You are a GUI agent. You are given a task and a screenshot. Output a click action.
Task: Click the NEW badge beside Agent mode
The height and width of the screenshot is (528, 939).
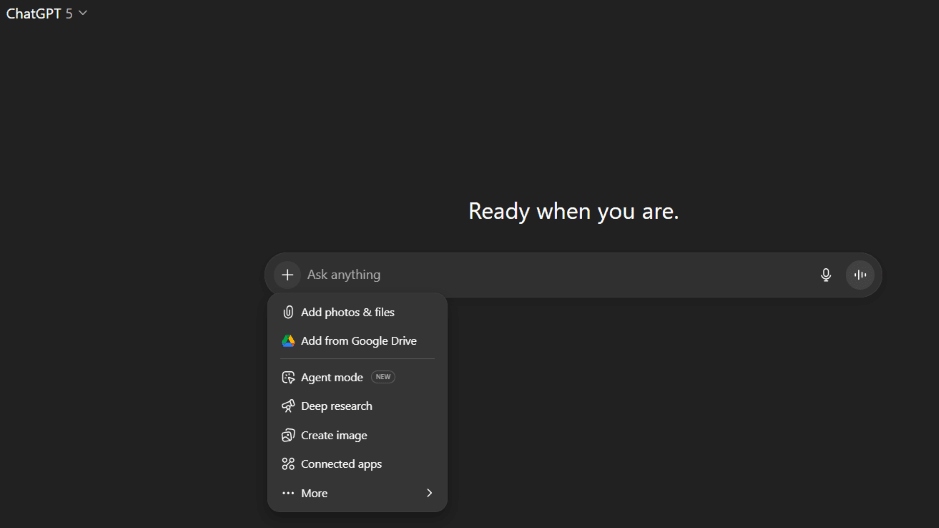point(383,377)
